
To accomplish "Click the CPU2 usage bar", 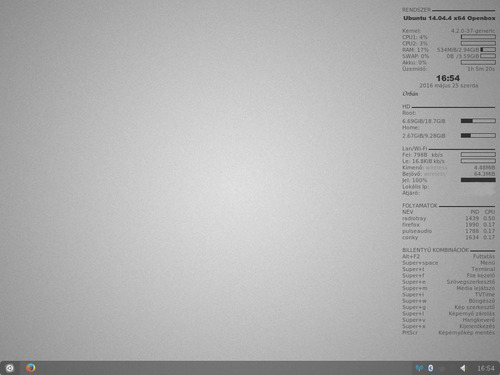I will coord(478,43).
